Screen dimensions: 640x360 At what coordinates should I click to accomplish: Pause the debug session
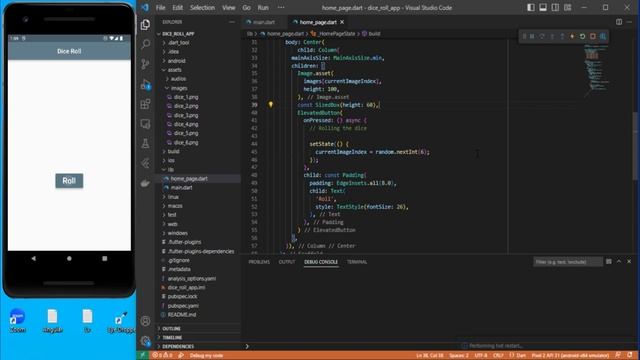(532, 36)
